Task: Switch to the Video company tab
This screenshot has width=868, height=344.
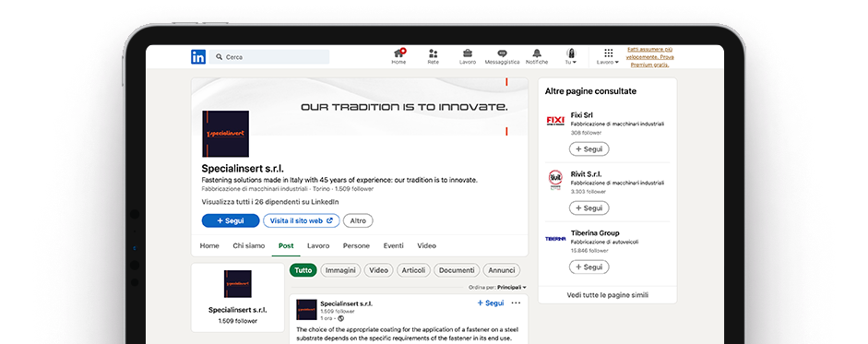Action: point(427,245)
